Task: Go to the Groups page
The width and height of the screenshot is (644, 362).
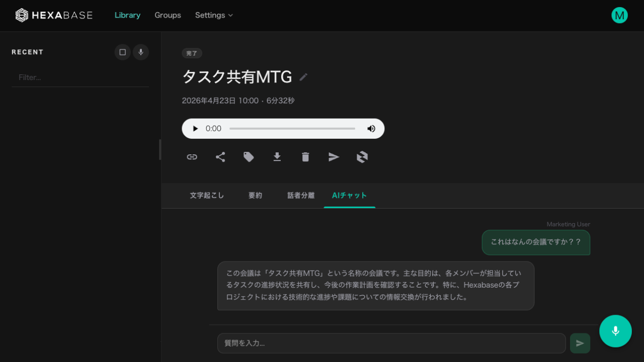Action: 168,15
